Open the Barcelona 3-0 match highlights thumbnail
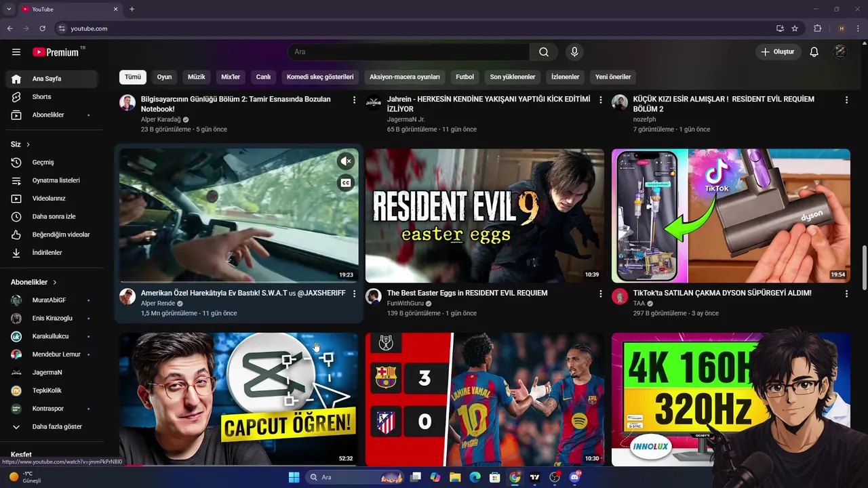868x488 pixels. [485, 399]
